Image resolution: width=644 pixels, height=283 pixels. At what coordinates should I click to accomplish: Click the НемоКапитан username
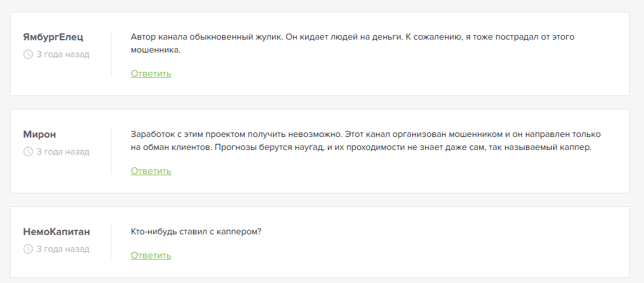(56, 232)
